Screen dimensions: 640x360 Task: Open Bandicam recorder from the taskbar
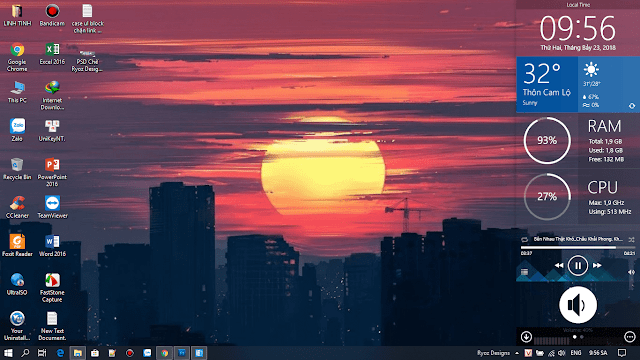tap(129, 353)
